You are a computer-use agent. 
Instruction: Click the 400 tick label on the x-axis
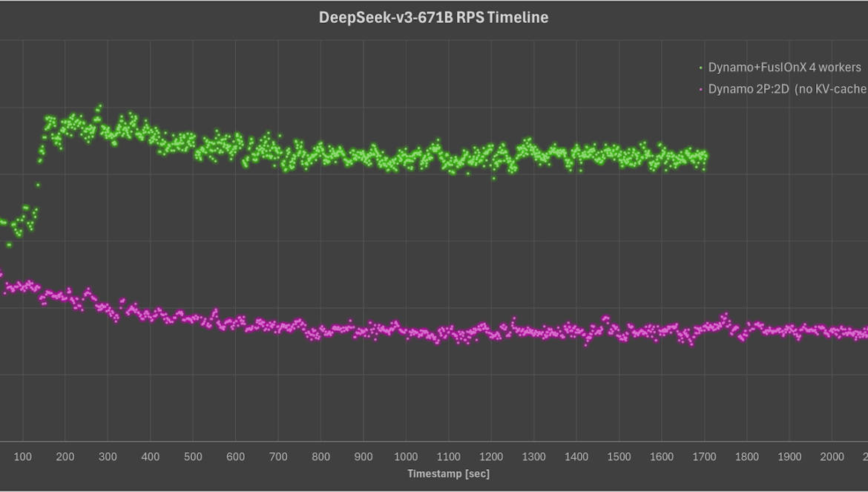point(151,456)
